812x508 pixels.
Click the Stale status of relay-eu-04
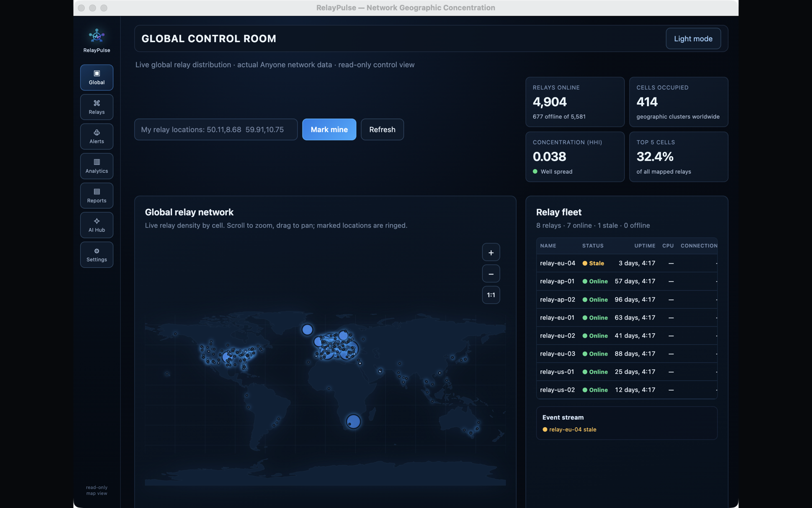tap(593, 263)
